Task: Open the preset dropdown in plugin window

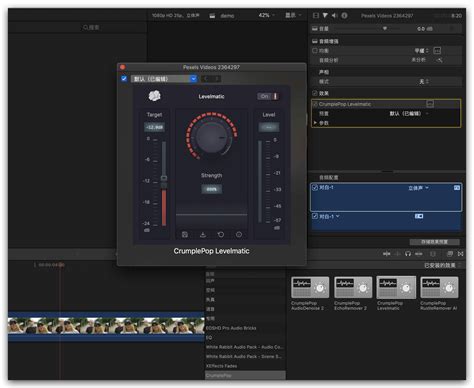Action: (164, 79)
